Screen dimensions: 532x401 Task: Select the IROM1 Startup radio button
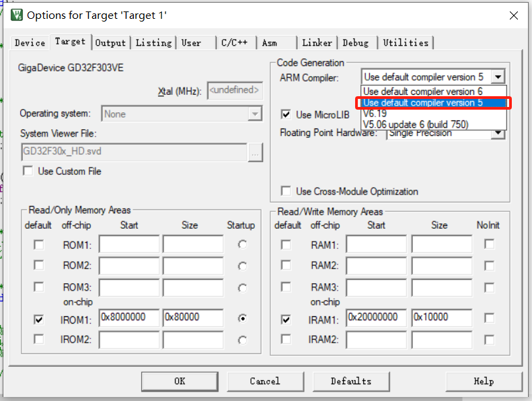[242, 318]
